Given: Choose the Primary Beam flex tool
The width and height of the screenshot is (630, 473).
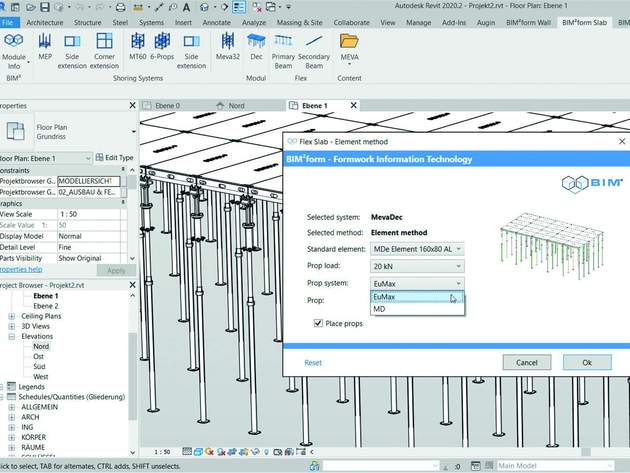Looking at the screenshot, I should point(283,51).
